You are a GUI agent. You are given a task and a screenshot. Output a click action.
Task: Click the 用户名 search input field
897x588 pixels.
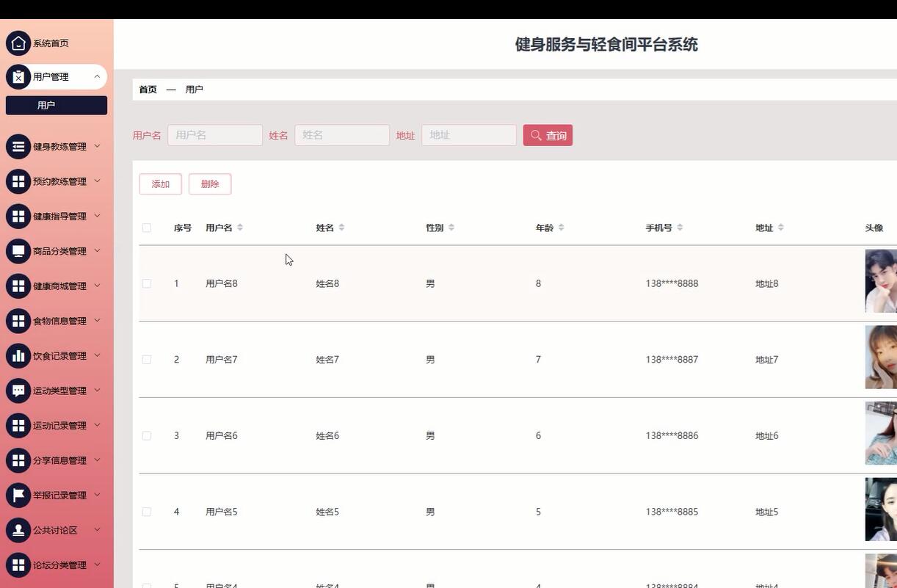coord(214,135)
